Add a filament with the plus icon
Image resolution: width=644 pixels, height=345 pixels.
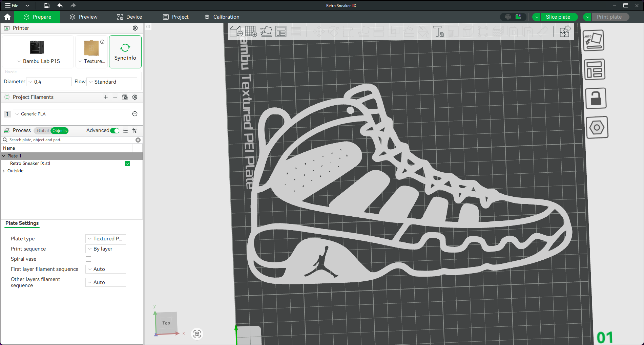(106, 97)
